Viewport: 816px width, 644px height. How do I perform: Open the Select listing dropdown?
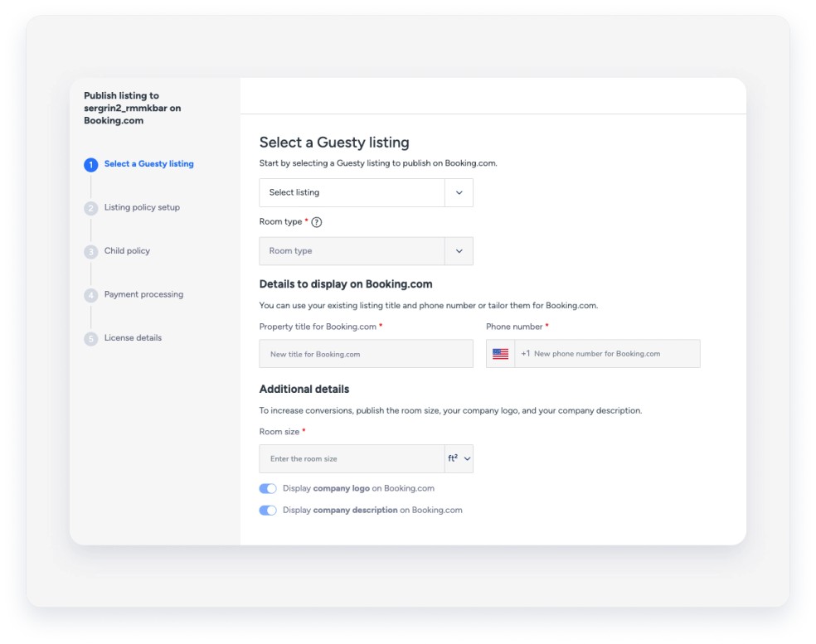tap(366, 192)
